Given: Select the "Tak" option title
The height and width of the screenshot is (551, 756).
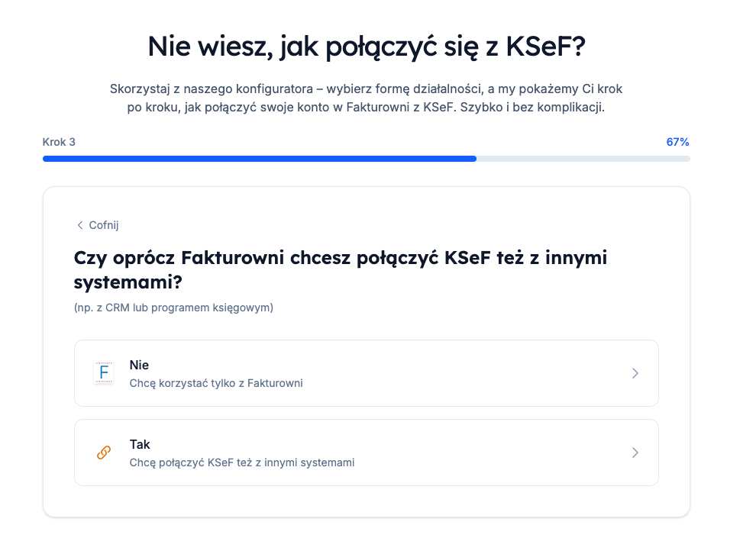Looking at the screenshot, I should 140,444.
